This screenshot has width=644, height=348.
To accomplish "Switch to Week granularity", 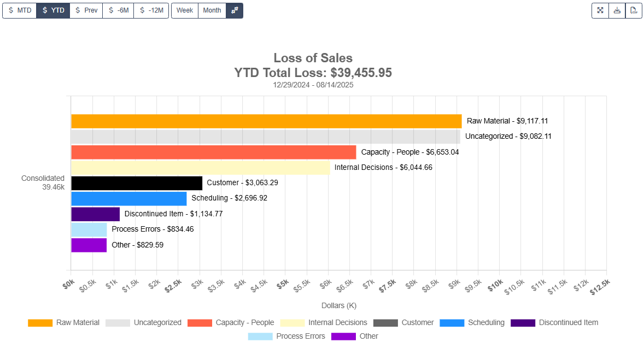I will (184, 10).
